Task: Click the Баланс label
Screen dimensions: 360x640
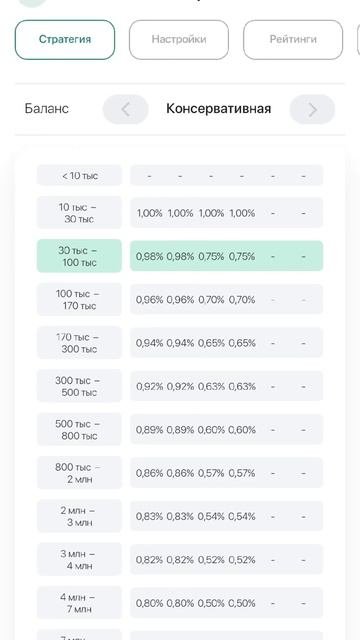Action: pyautogui.click(x=47, y=109)
